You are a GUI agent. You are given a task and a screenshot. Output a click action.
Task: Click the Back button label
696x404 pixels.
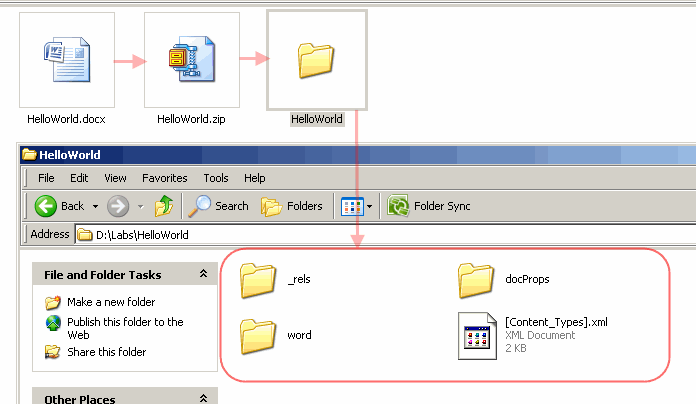72,206
